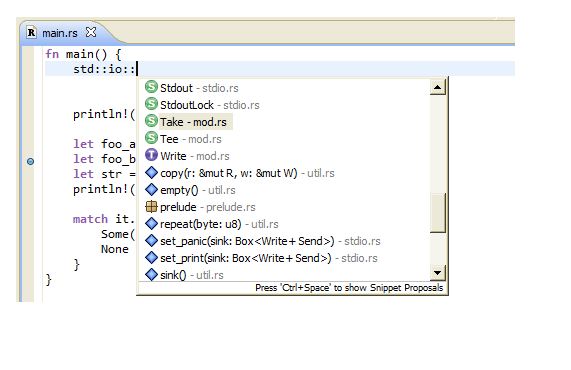Click the breakpoint marker in editor gutter
571x370 pixels.
31,161
